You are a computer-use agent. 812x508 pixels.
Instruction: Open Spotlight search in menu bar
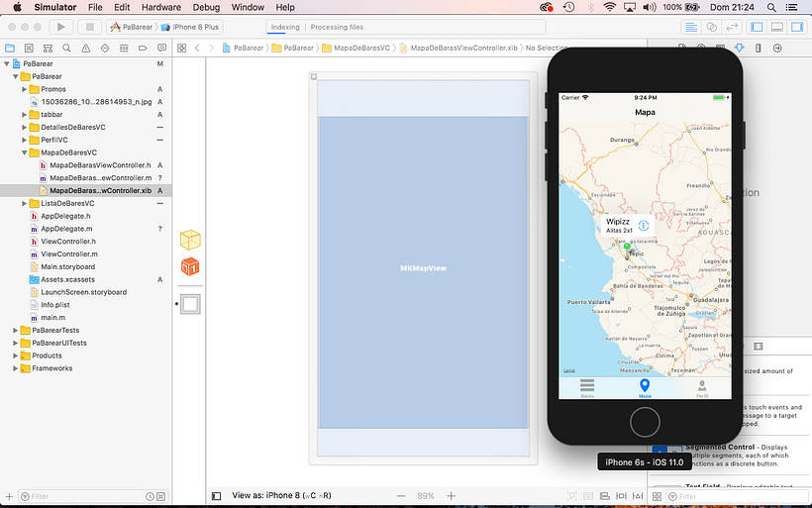[771, 7]
